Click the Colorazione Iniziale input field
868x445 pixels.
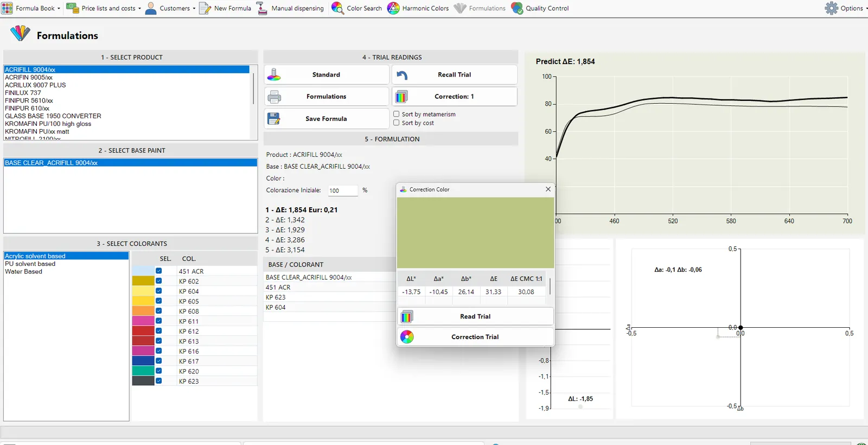(343, 190)
